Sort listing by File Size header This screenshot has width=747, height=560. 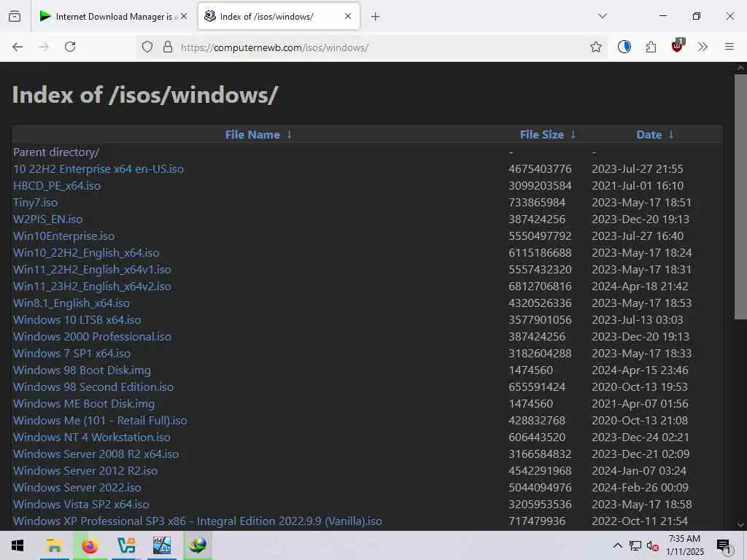tap(542, 135)
